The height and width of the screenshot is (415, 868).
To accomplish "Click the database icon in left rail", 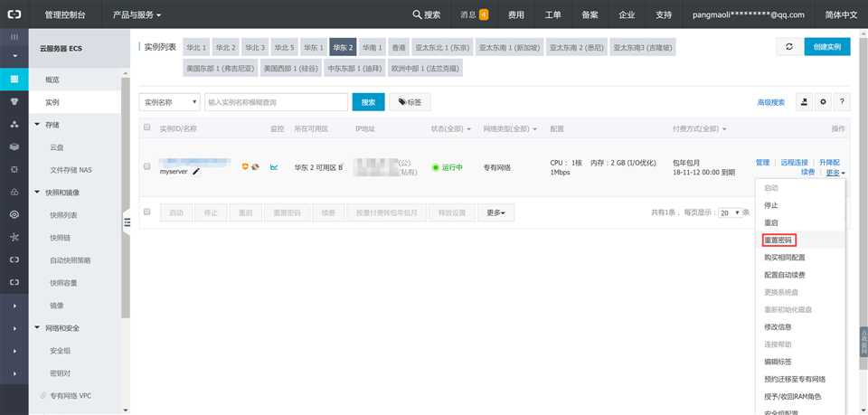I will point(14,102).
